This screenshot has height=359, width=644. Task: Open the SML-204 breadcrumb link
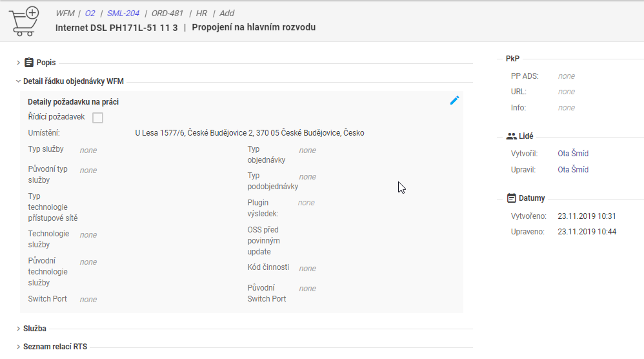tap(123, 13)
